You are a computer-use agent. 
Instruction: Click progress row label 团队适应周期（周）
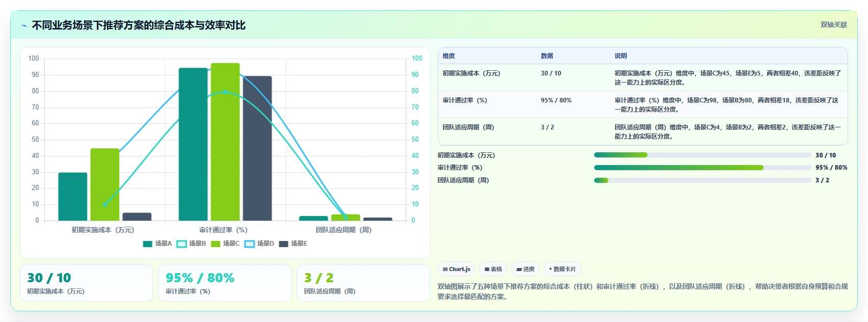463,180
